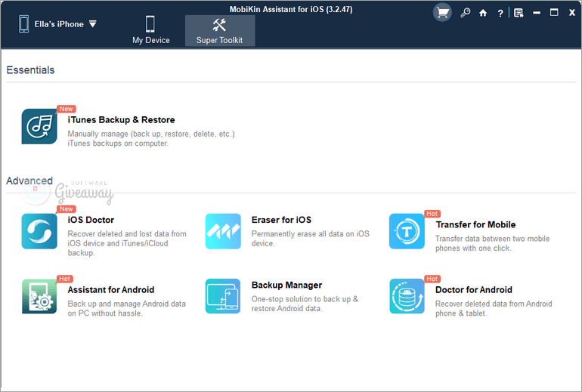Click the iOS Doctor title
Viewport: 582px width, 392px height.
91,220
